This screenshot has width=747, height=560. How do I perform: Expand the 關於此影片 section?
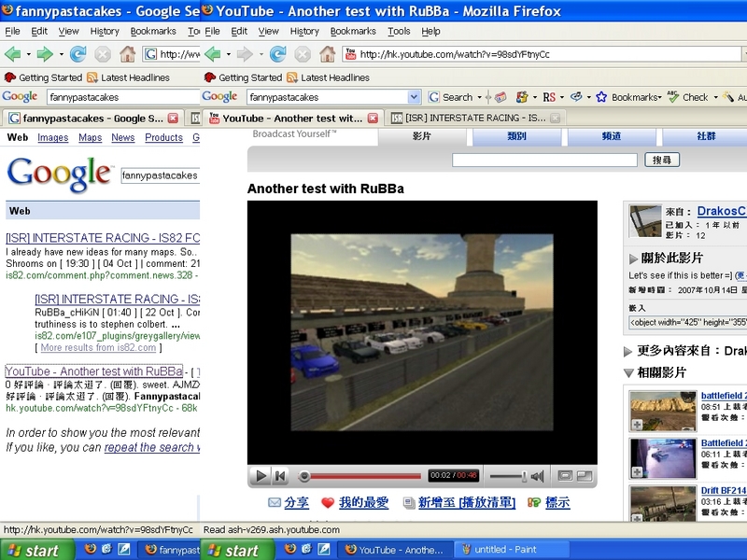(633, 259)
